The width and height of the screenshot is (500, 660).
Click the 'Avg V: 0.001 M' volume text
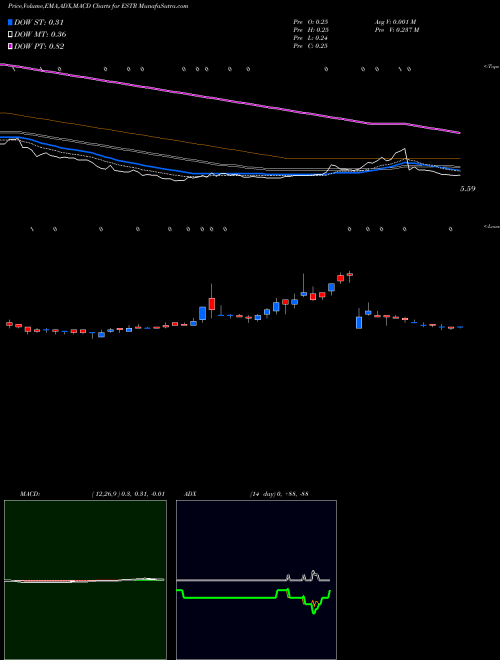395,22
